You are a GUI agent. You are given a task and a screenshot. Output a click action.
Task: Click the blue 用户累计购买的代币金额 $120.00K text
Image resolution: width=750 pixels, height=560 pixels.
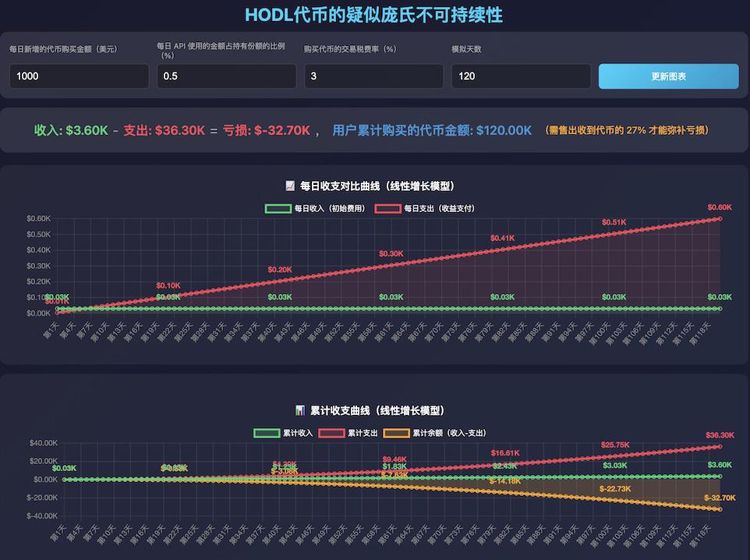tap(432, 130)
